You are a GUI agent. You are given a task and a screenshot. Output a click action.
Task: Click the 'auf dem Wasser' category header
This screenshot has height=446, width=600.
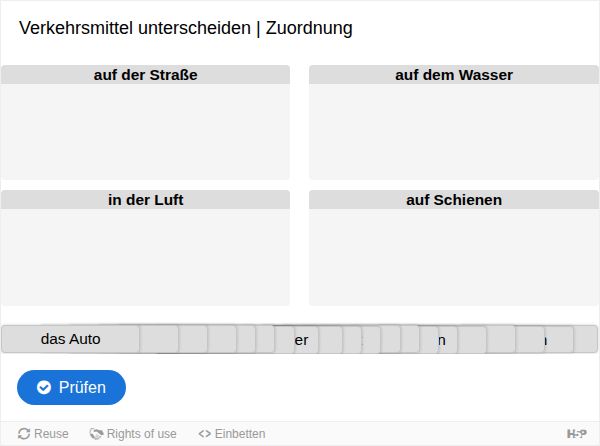coord(454,75)
